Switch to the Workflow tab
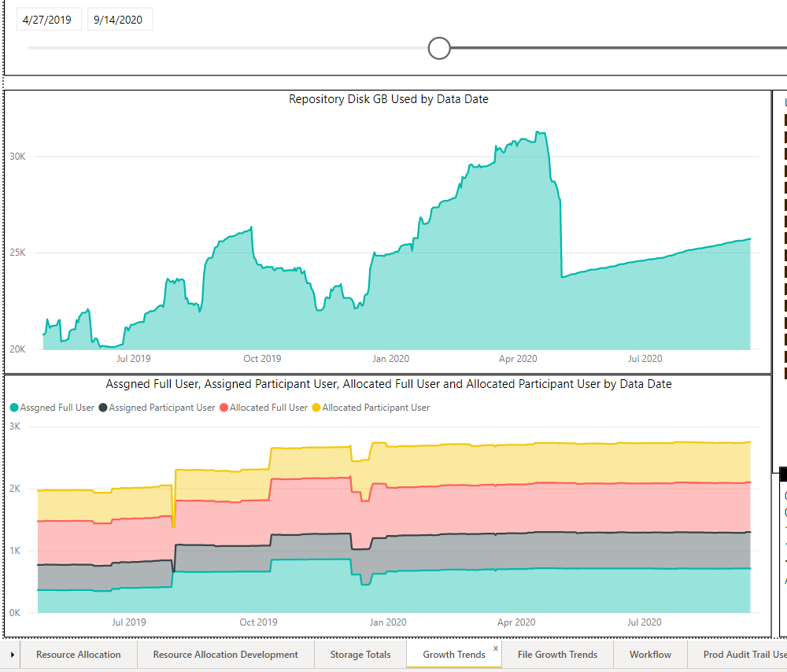Screen dimensions: 787x672 [x=650, y=655]
